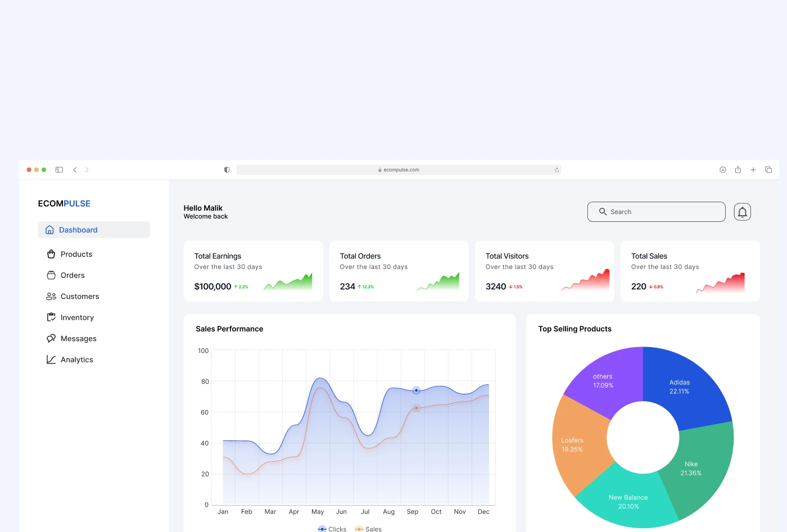Open a new tab with the plus icon
Screen dimensions: 787x532
coord(753,170)
